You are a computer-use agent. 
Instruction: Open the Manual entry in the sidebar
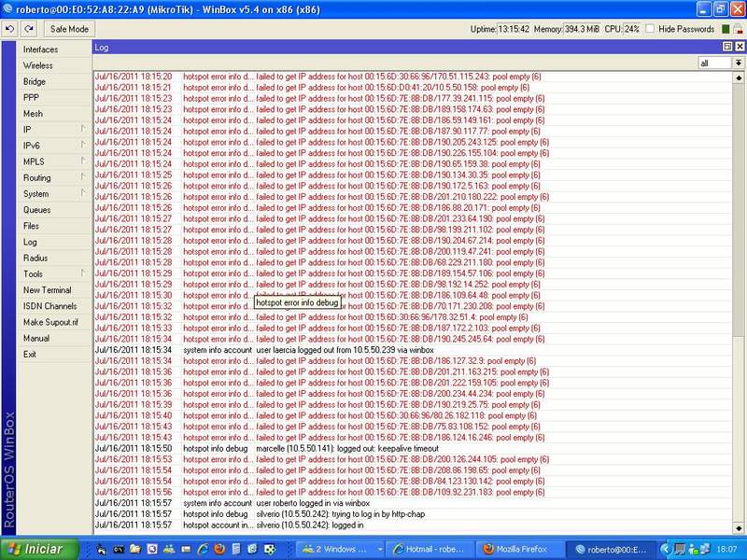53,338
